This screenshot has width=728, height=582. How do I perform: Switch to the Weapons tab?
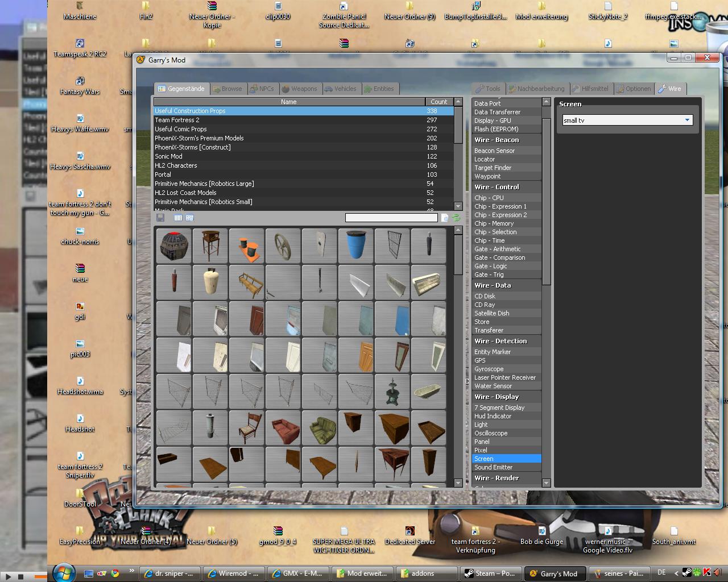click(299, 89)
